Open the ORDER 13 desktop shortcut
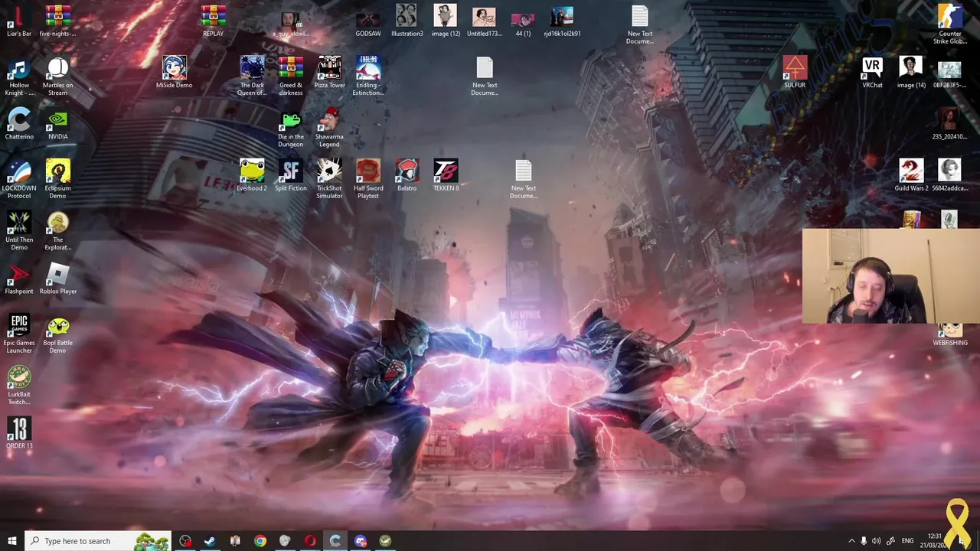The image size is (980, 551). point(19,432)
